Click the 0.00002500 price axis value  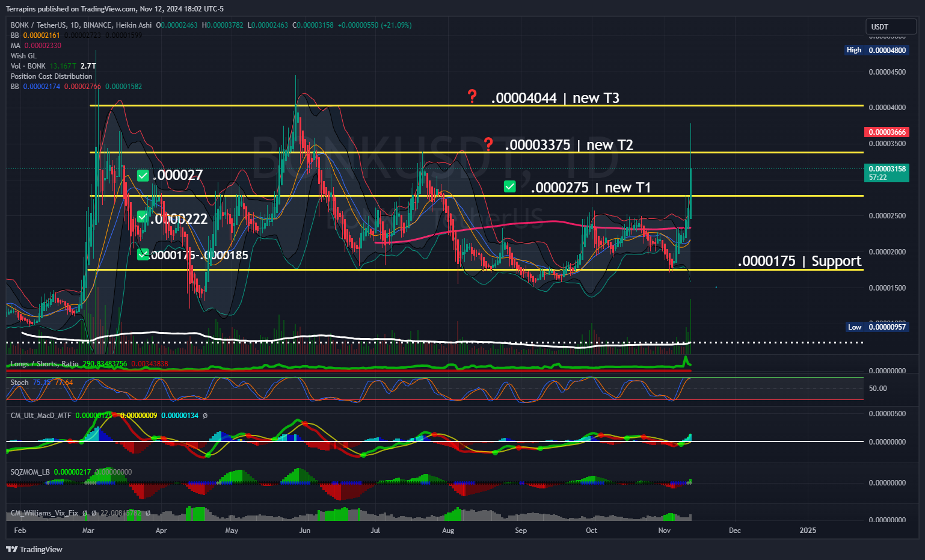[887, 216]
